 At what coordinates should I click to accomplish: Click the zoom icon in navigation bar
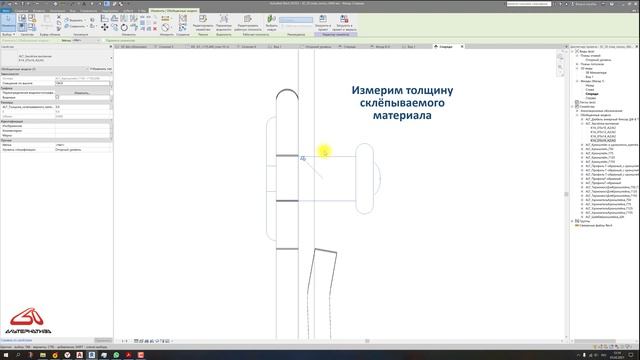(x=560, y=67)
